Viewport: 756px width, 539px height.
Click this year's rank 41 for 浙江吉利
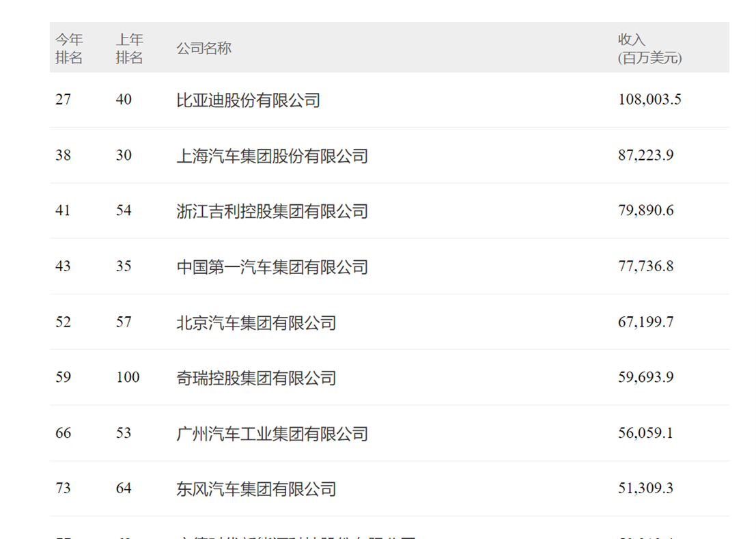(63, 210)
